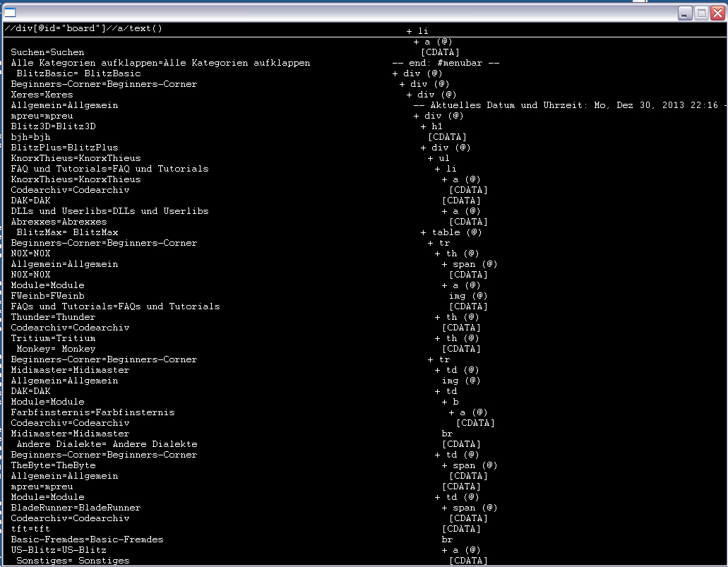The image size is (728, 567).
Task: Select the 'Suchen=Suchen' result line
Action: click(47, 52)
